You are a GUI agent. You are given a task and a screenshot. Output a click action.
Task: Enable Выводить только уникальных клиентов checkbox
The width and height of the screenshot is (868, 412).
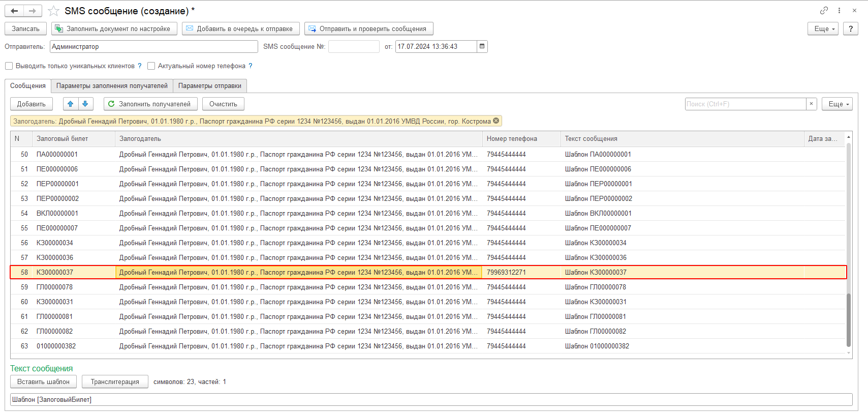9,66
